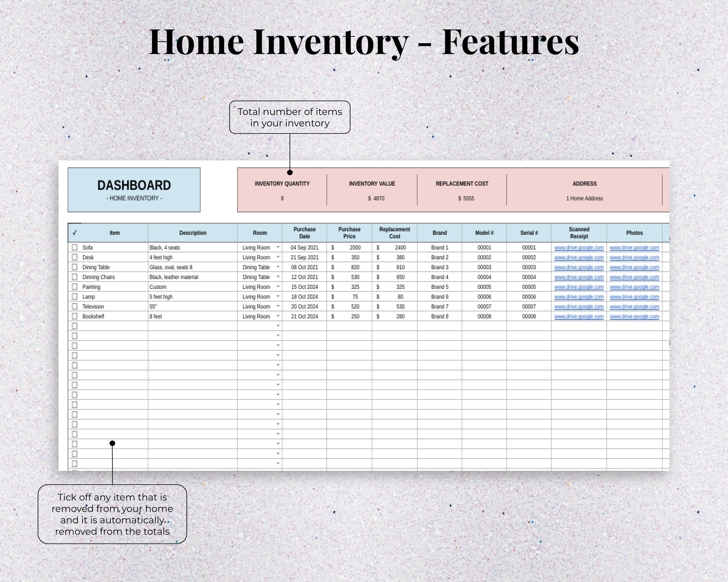Check the Bookshelf row checkbox

(75, 316)
